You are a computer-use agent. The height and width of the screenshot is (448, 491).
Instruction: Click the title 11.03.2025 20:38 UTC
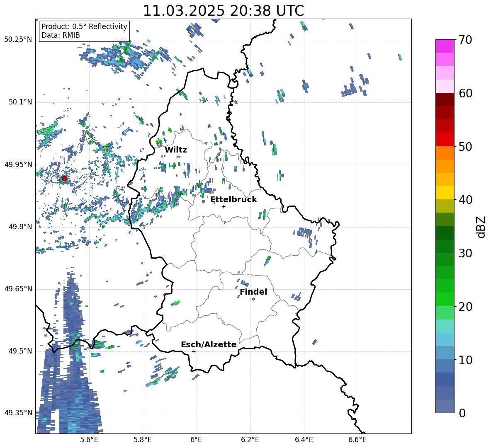(223, 11)
